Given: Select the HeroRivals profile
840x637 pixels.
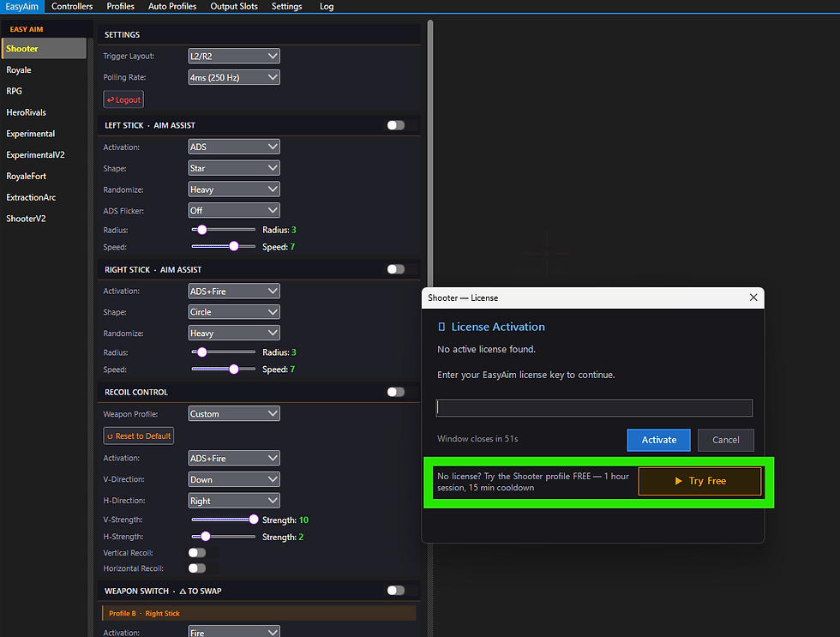Looking at the screenshot, I should pyautogui.click(x=44, y=112).
